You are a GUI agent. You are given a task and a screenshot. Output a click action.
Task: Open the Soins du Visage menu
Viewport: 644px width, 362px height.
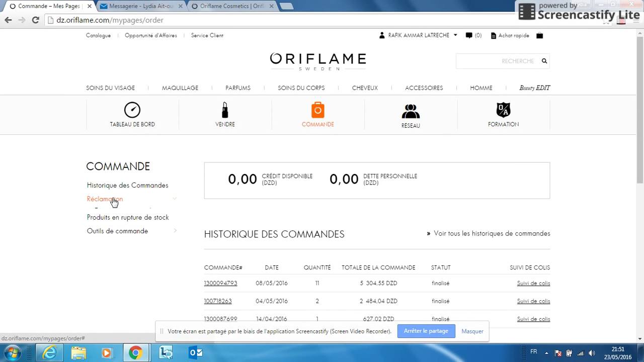point(110,87)
